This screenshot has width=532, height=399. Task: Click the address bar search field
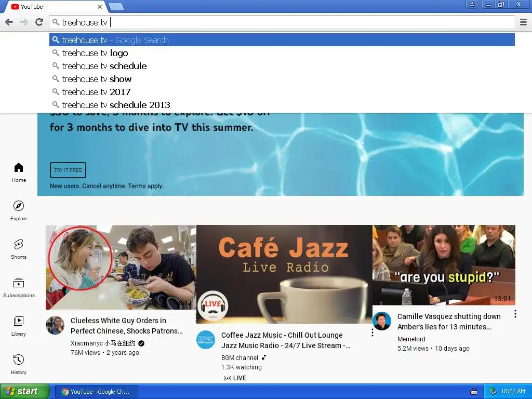282,22
